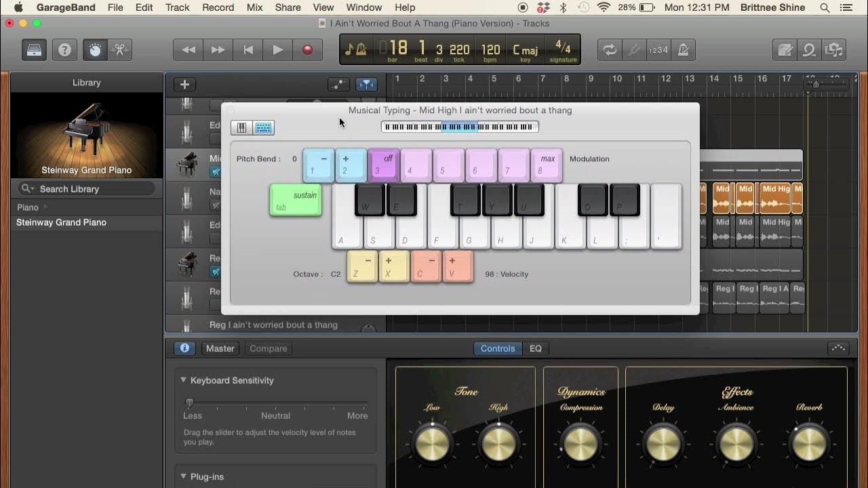Toggle the Cycle loop button

[x=610, y=50]
